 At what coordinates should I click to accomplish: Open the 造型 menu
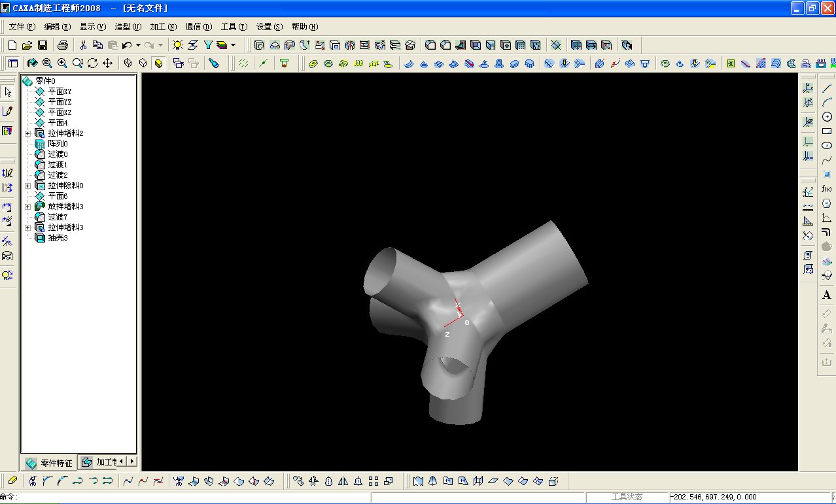click(x=128, y=27)
